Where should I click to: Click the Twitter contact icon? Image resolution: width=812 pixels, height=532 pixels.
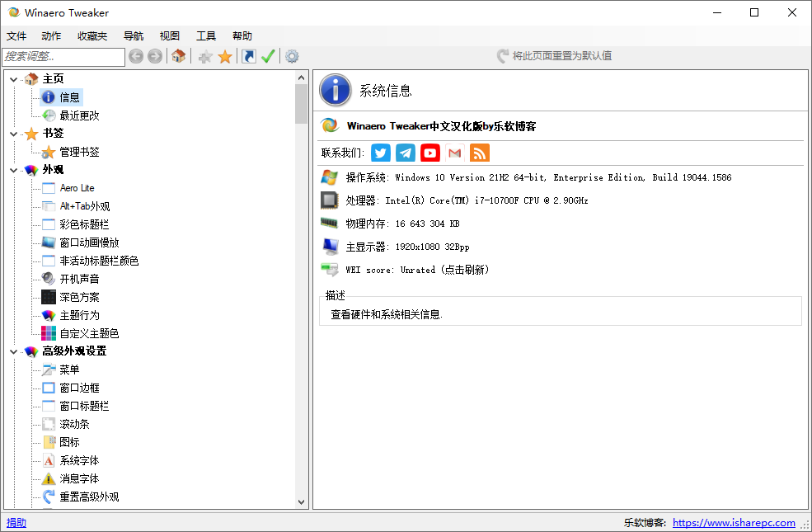(x=380, y=153)
